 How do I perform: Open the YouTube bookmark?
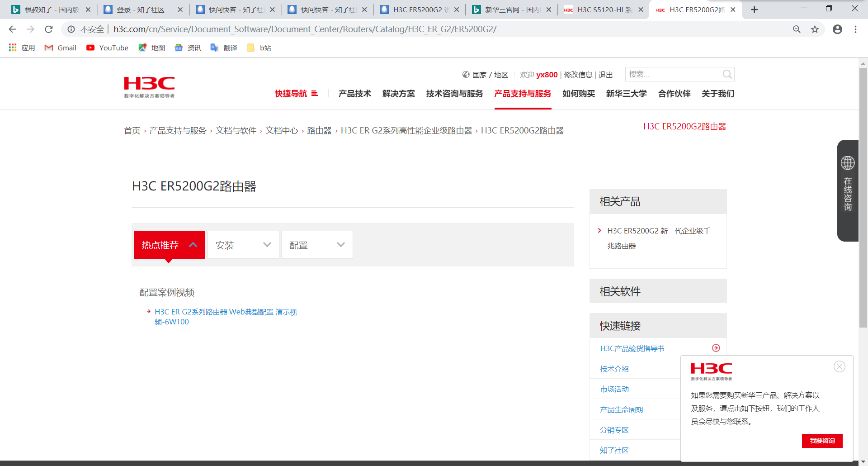(x=107, y=48)
